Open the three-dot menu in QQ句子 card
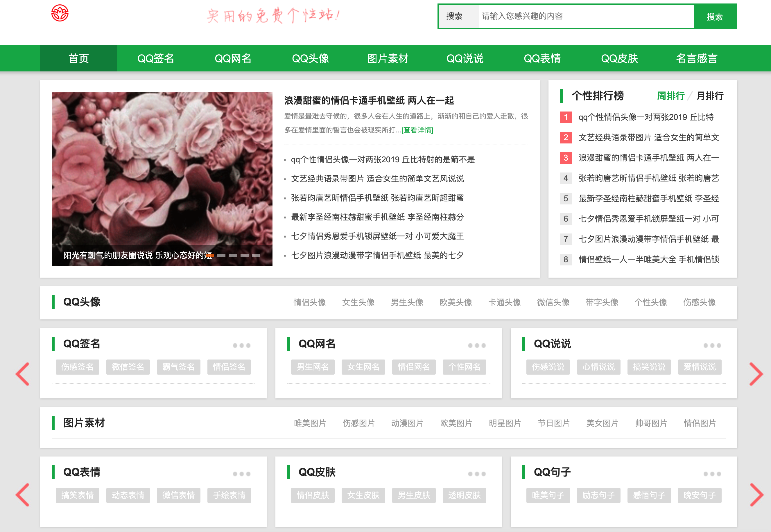Viewport: 771px width, 532px height. coord(712,474)
